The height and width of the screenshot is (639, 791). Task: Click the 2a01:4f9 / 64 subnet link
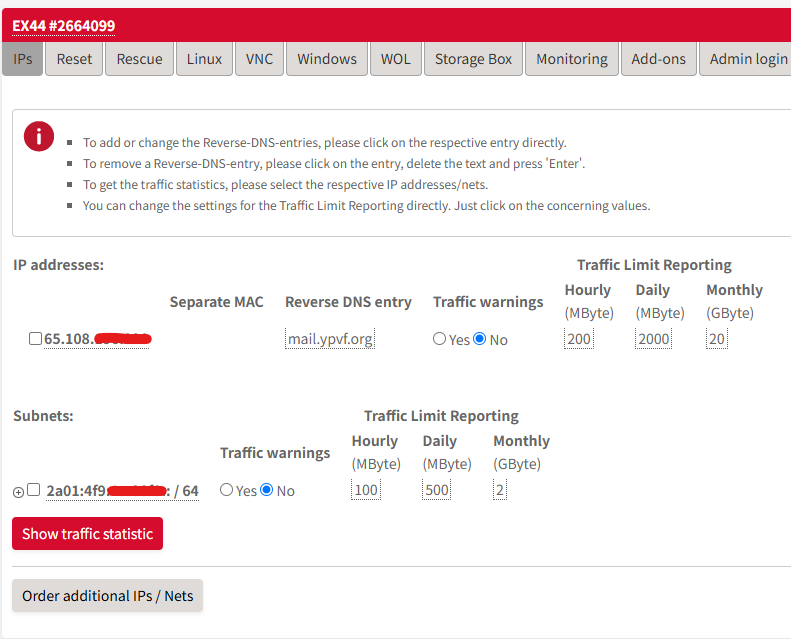point(122,491)
